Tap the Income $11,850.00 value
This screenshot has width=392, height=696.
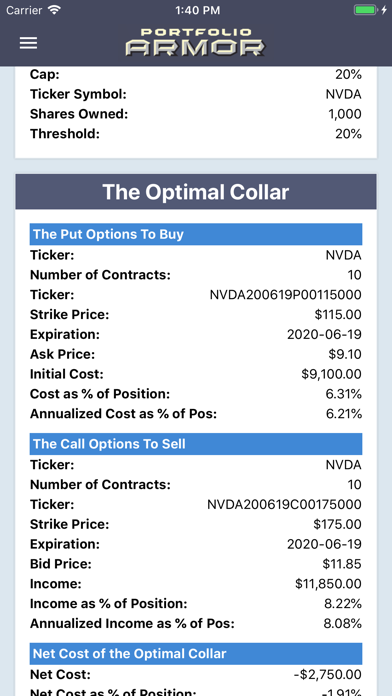pyautogui.click(x=328, y=584)
